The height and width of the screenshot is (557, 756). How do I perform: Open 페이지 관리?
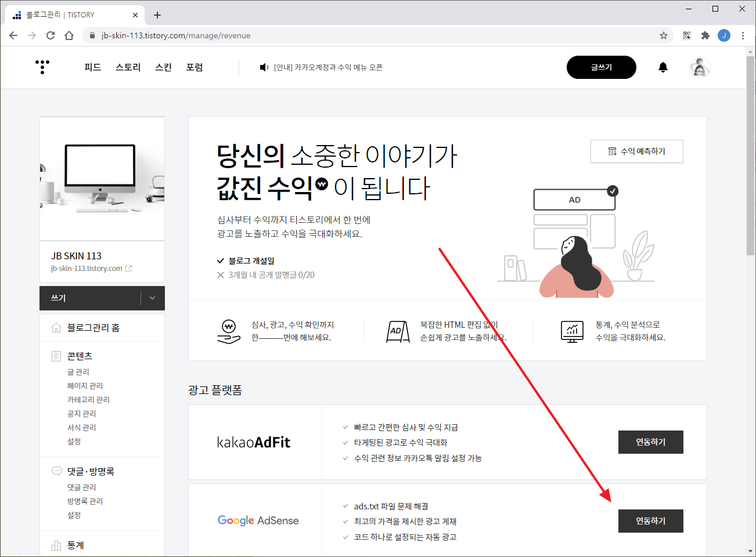(85, 386)
